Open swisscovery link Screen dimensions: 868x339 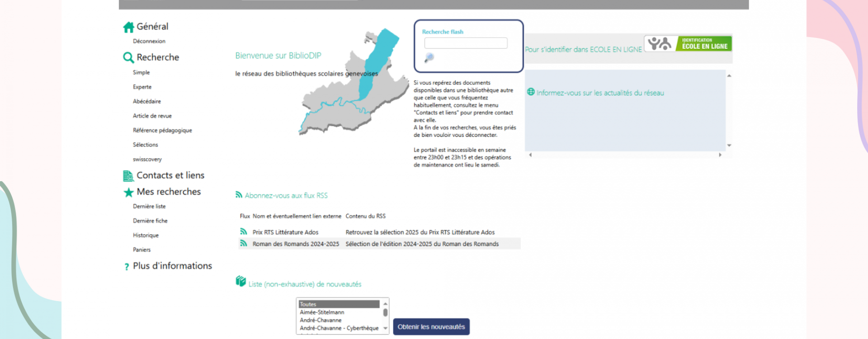tap(147, 159)
